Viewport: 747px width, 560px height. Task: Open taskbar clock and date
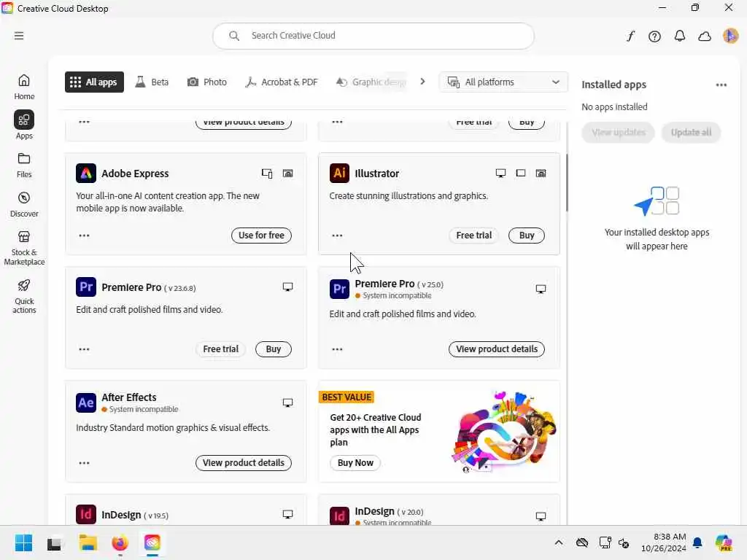tap(663, 542)
